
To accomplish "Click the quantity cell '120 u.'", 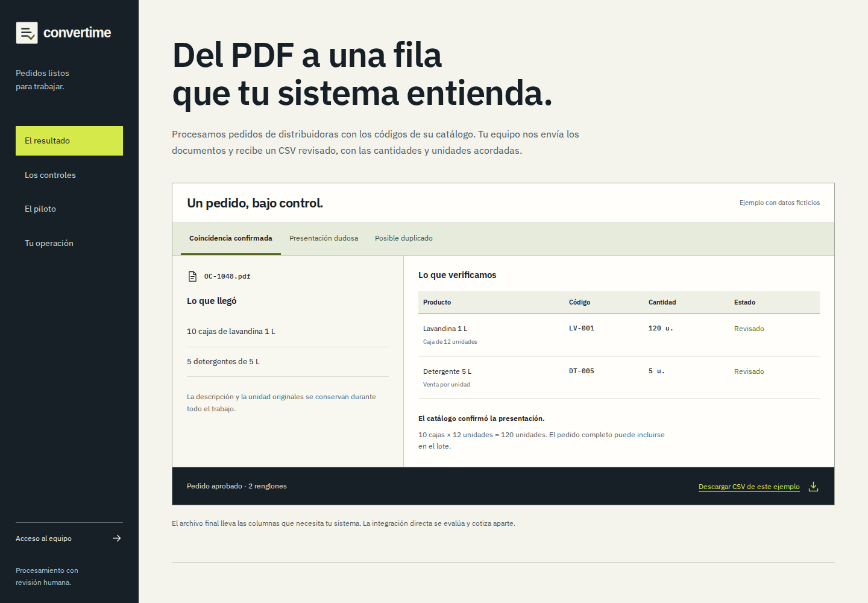I will tap(661, 329).
